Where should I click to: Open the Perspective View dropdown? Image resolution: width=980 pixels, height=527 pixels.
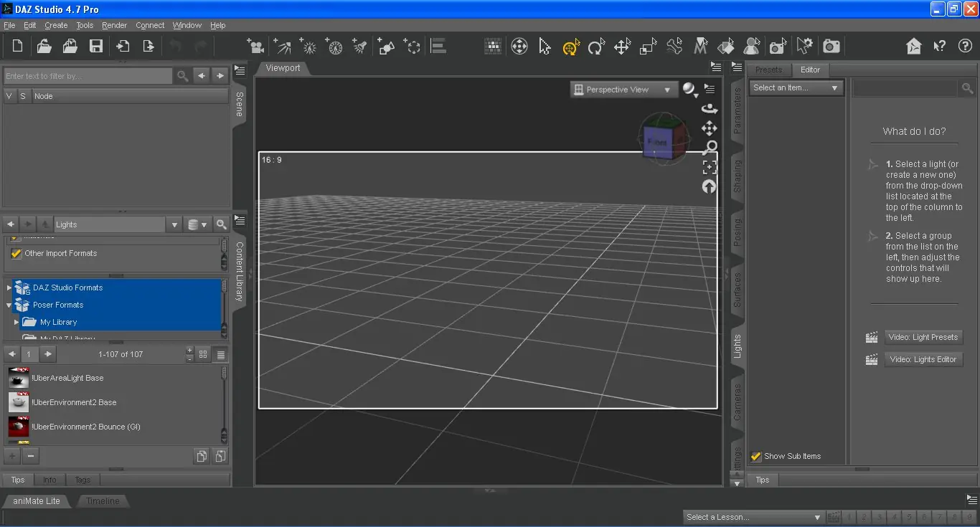(623, 89)
